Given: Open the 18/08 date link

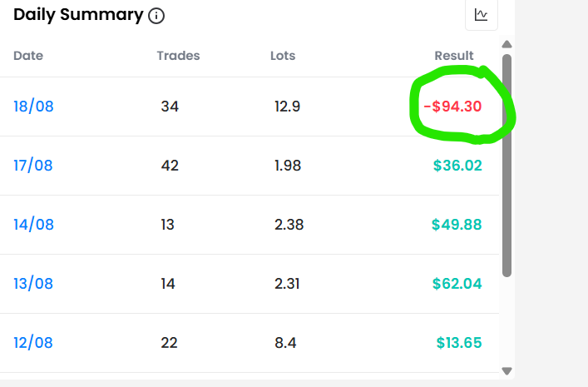Looking at the screenshot, I should (x=33, y=107).
